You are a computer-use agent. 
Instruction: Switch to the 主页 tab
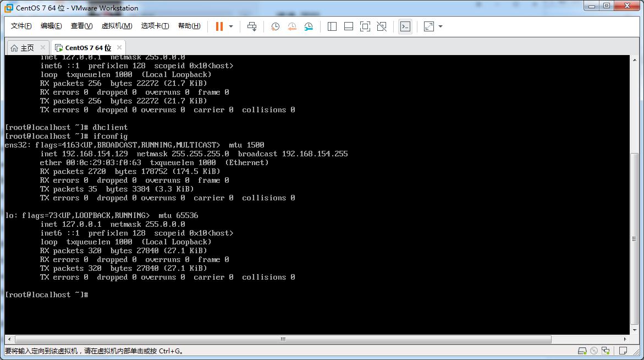click(x=24, y=47)
